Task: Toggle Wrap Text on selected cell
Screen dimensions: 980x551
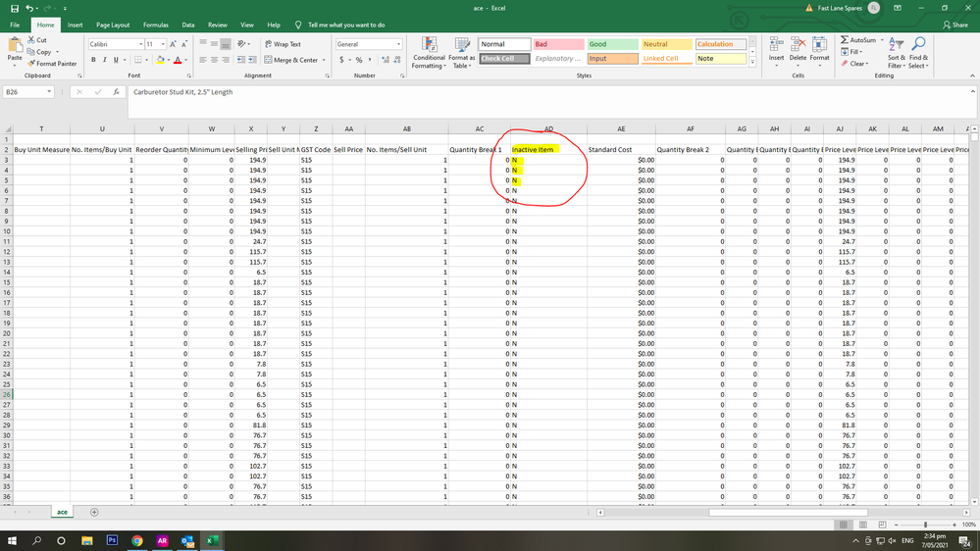Action: (x=282, y=44)
